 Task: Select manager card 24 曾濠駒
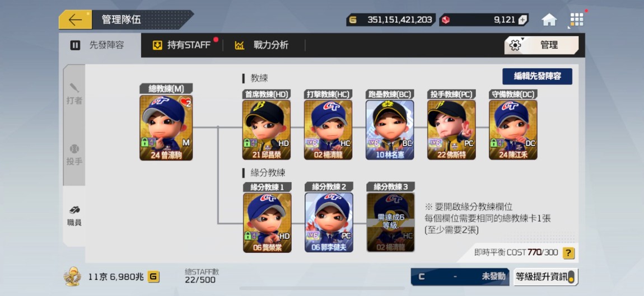pos(166,128)
